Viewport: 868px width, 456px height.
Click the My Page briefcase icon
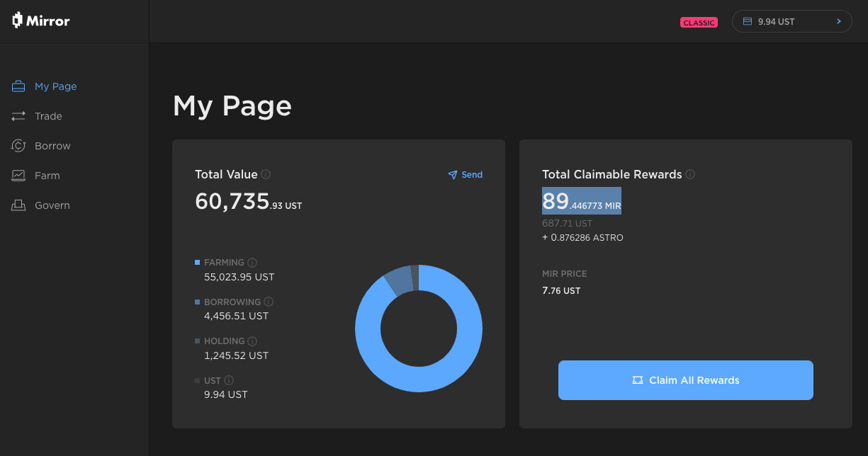(x=18, y=86)
